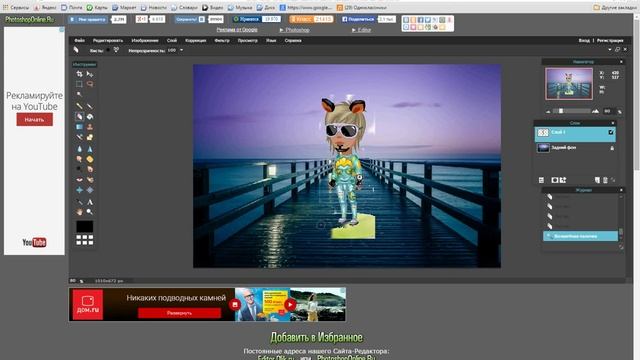Adjust the Navigator zoom slider
Viewport: 640px width, 360px height.
pyautogui.click(x=571, y=111)
